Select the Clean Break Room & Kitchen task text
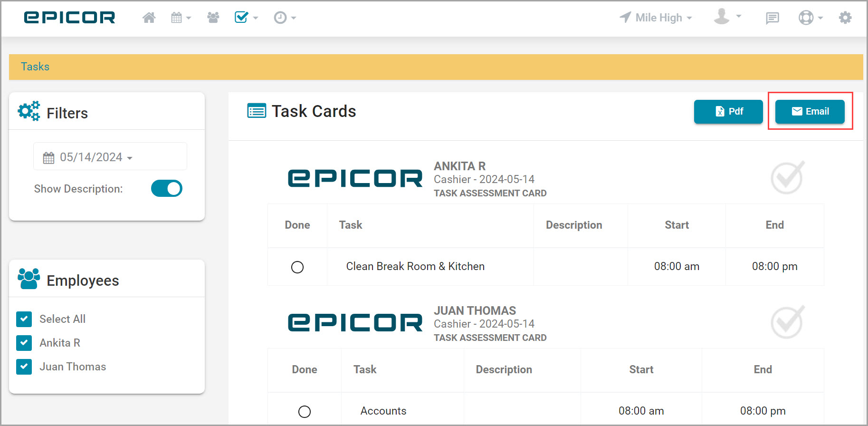The width and height of the screenshot is (868, 426). click(415, 266)
